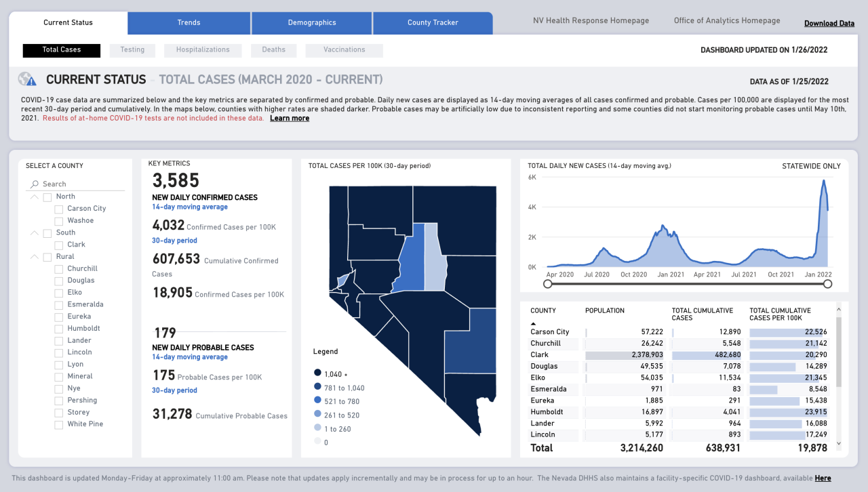Image resolution: width=868 pixels, height=492 pixels.
Task: Click the 1 to 260 legend dot
Action: point(317,429)
